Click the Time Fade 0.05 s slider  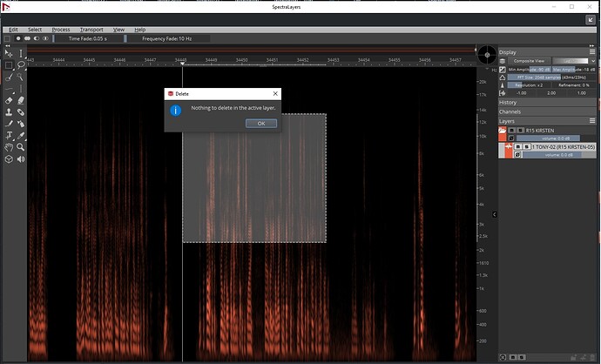tap(89, 38)
